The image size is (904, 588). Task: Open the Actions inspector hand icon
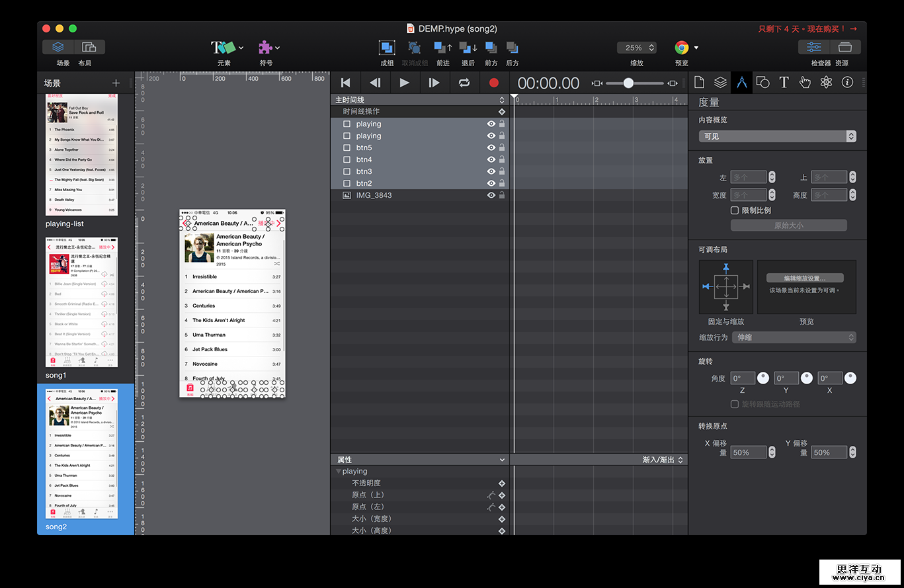pos(805,83)
